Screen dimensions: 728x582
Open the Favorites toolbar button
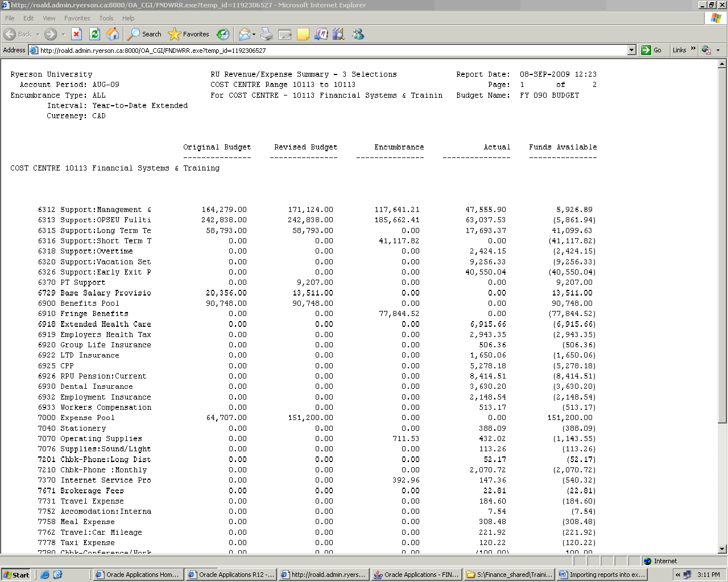point(189,34)
